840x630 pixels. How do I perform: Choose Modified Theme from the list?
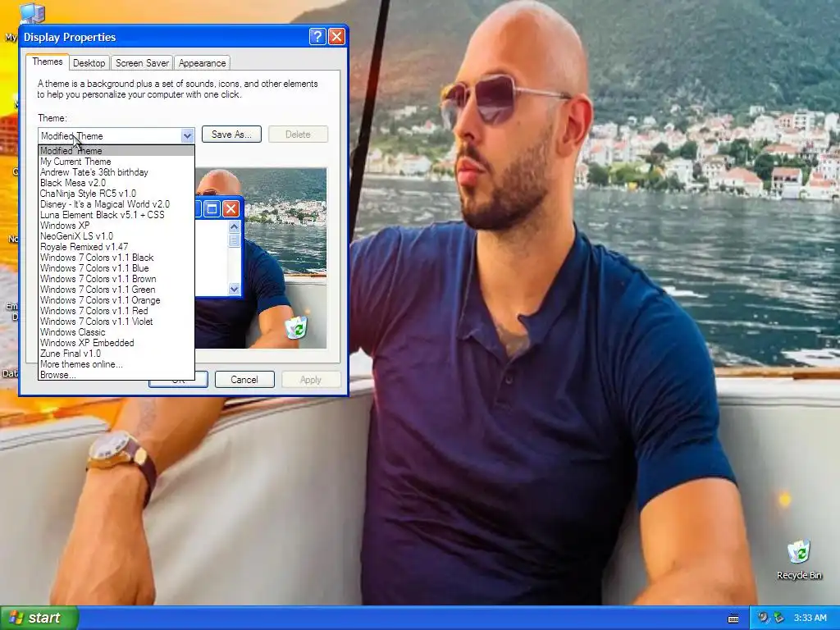116,151
